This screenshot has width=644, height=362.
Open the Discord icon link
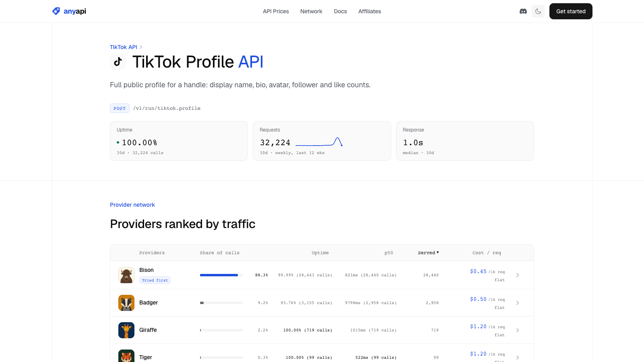[x=523, y=11]
